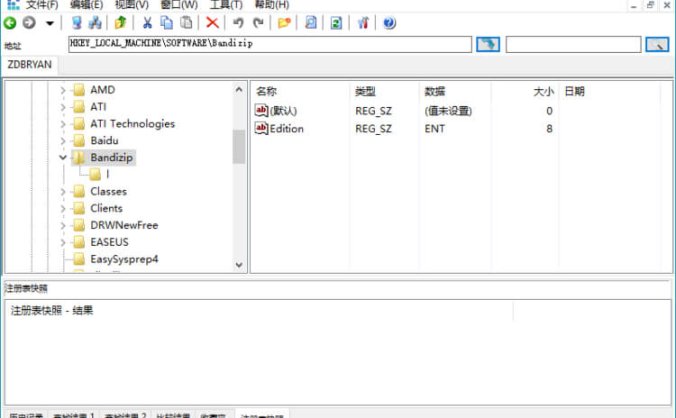The height and width of the screenshot is (418, 676).
Task: Open the 工具(T) menu
Action: click(x=226, y=5)
